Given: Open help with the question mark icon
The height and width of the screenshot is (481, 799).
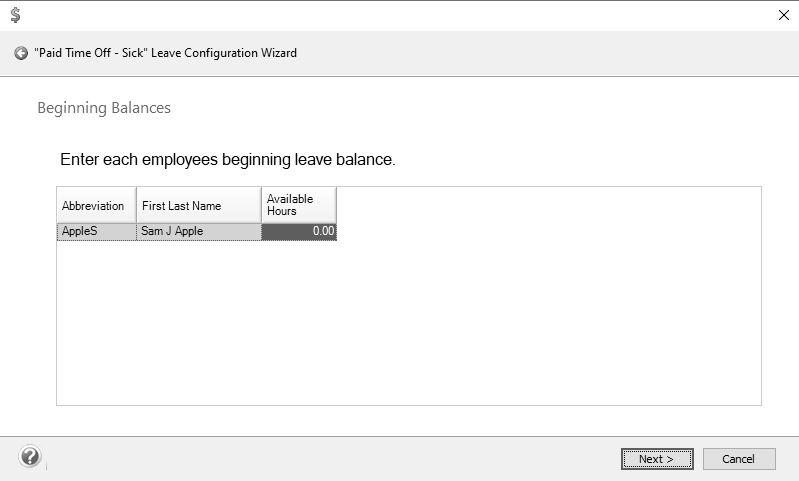Looking at the screenshot, I should pyautogui.click(x=30, y=457).
